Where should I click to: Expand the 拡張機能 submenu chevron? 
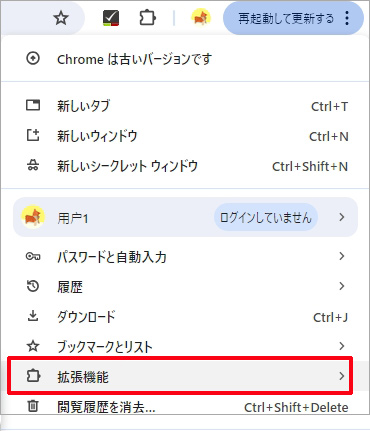[342, 376]
